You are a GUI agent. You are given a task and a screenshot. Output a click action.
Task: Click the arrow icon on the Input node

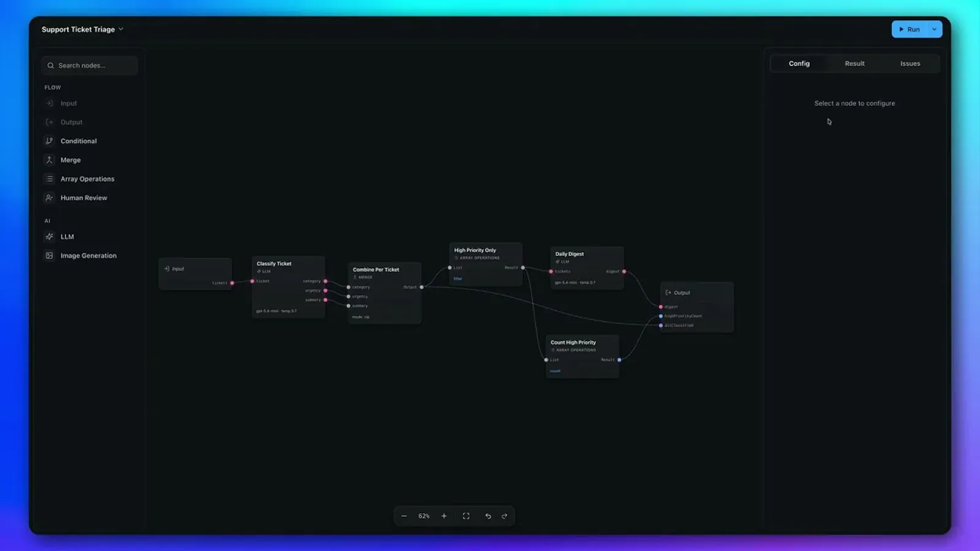(167, 269)
